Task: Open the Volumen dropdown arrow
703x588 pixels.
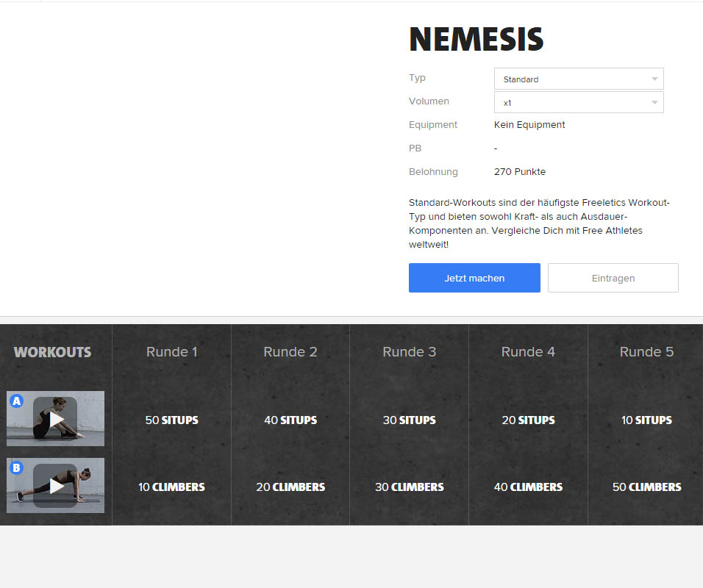Action: tap(653, 102)
